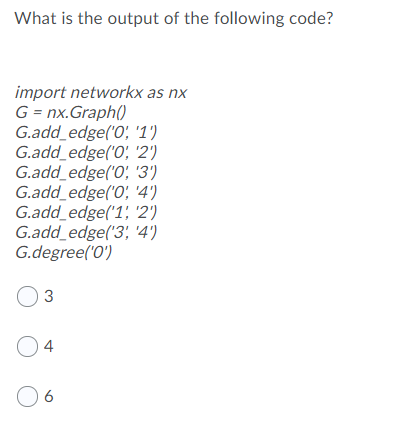Screen dimensions: 406x429
Task: Click the add_edge('1', '2') code line
Action: click(x=86, y=213)
